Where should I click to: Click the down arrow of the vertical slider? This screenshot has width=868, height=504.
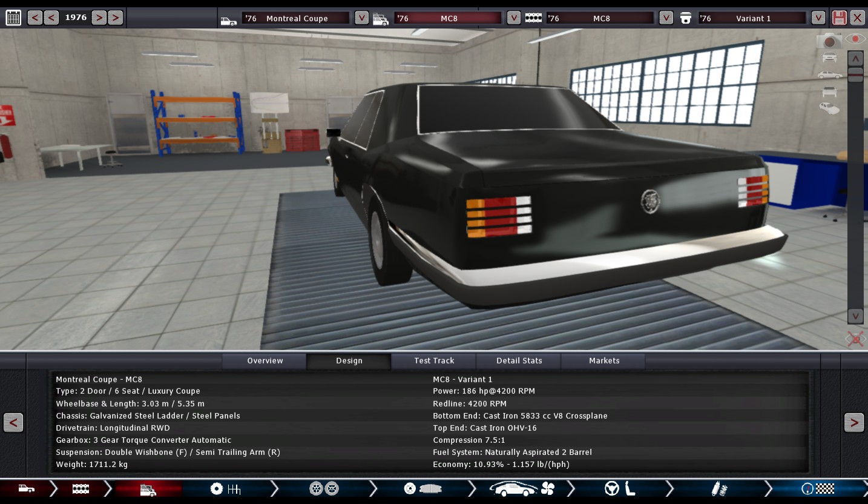click(x=855, y=316)
